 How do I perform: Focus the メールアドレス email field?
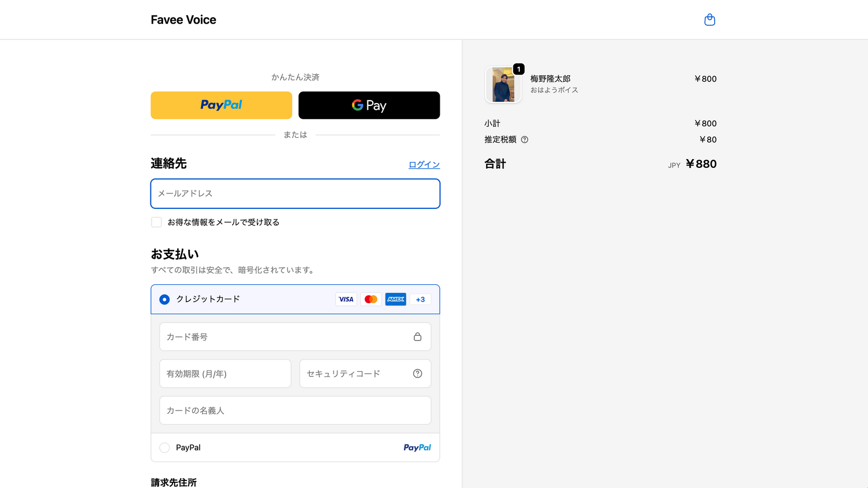tap(295, 193)
